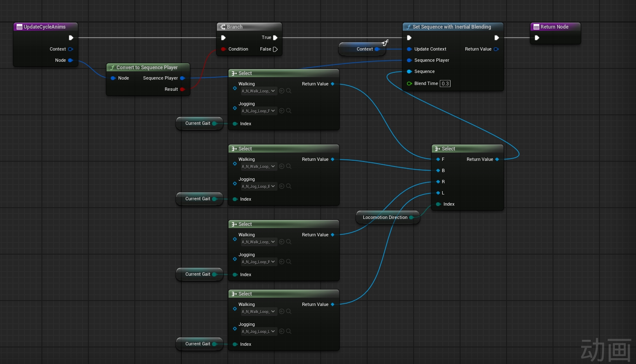
Task: Click the Context variable node's output pin
Action: click(x=377, y=49)
